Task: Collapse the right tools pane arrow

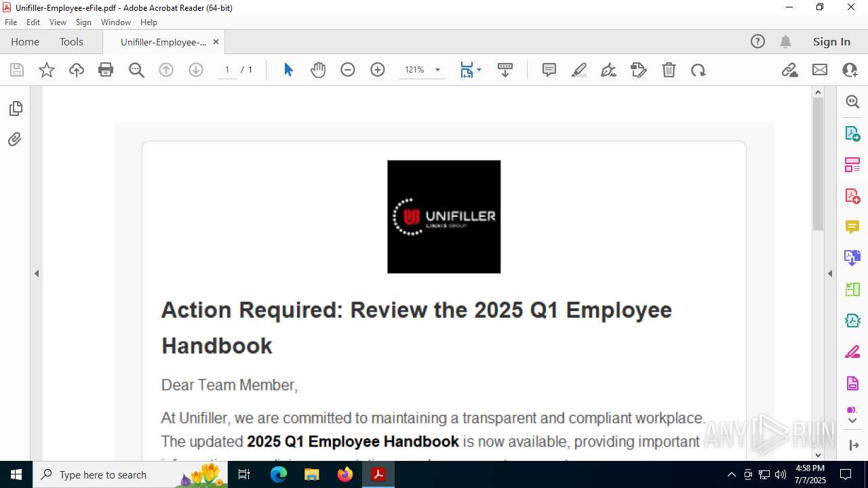Action: 830,274
